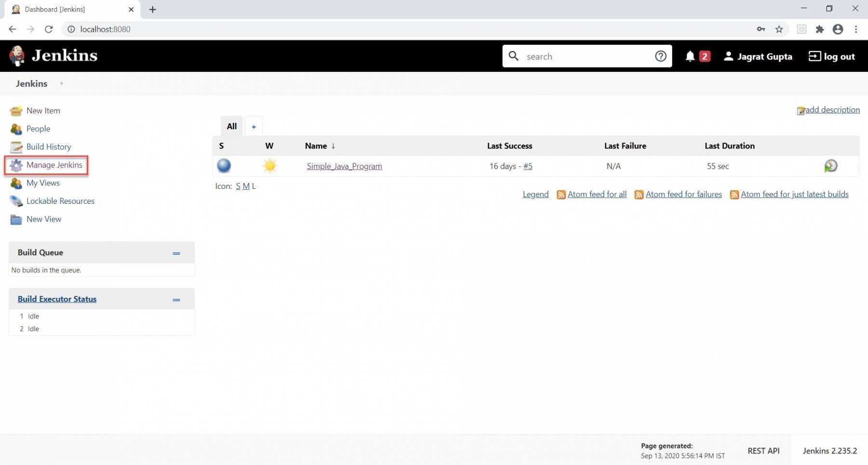The height and width of the screenshot is (465, 868).
Task: Open the Simple_Java_Program job link
Action: click(x=344, y=166)
